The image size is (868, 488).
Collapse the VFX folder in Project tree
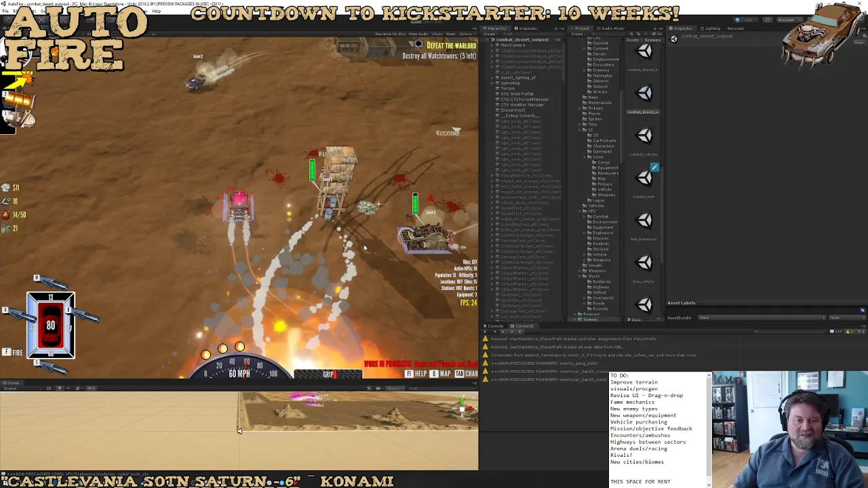click(x=581, y=211)
